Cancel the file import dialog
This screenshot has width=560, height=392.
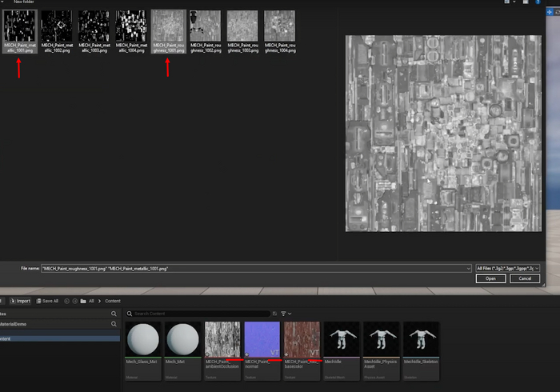(x=524, y=278)
